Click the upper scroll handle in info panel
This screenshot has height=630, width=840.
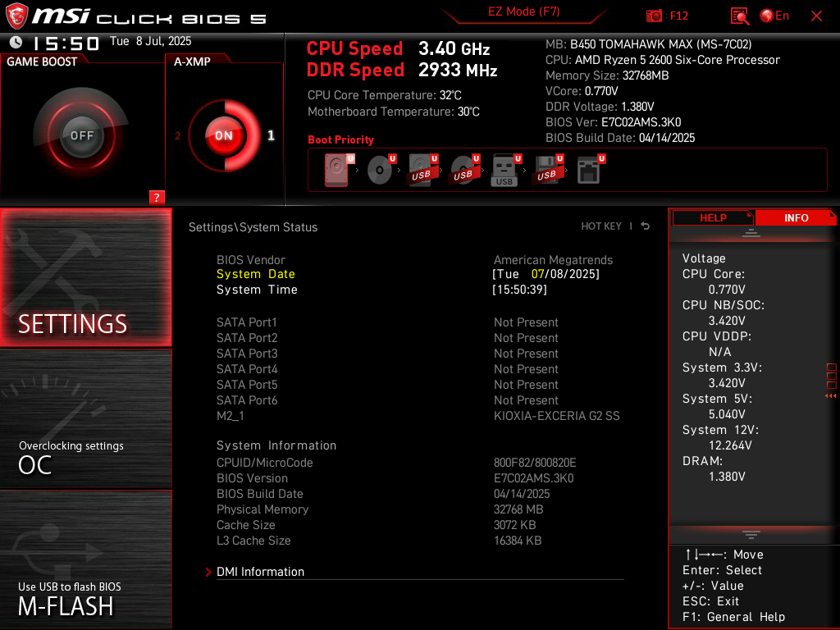[x=751, y=233]
